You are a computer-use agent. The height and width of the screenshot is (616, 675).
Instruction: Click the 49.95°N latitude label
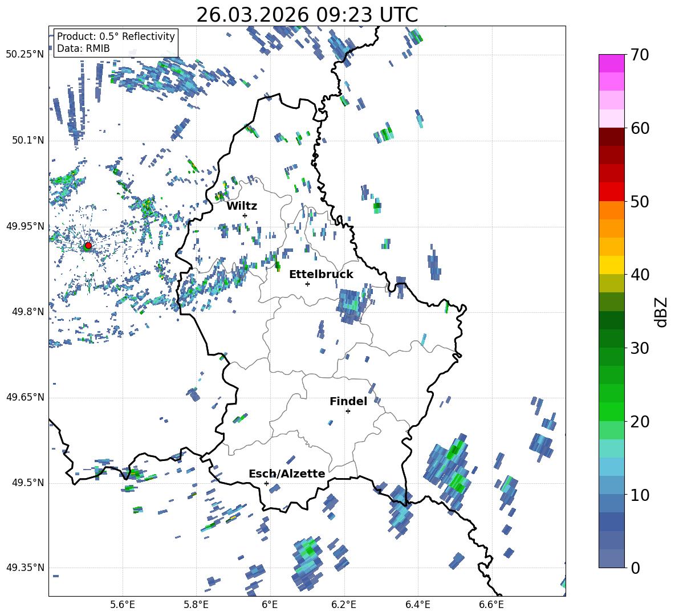25,226
